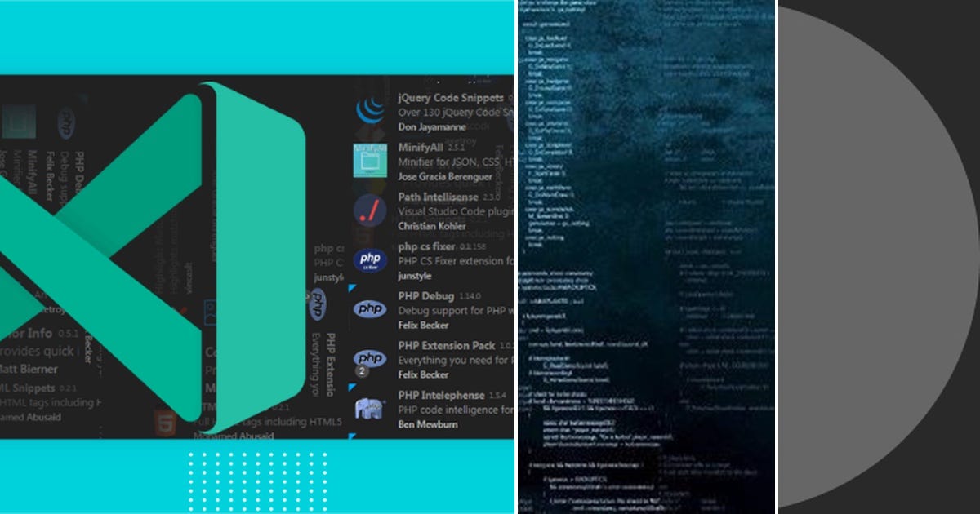This screenshot has height=514, width=980.
Task: Click the PHP Debug oval php icon
Action: [x=368, y=309]
